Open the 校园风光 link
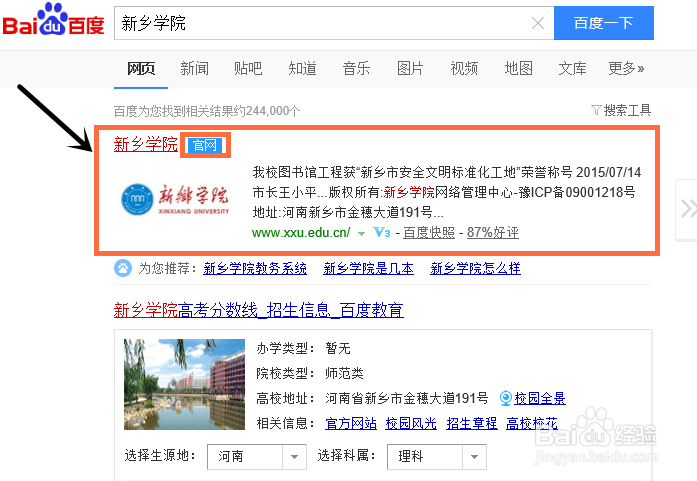The height and width of the screenshot is (481, 697). [x=411, y=423]
